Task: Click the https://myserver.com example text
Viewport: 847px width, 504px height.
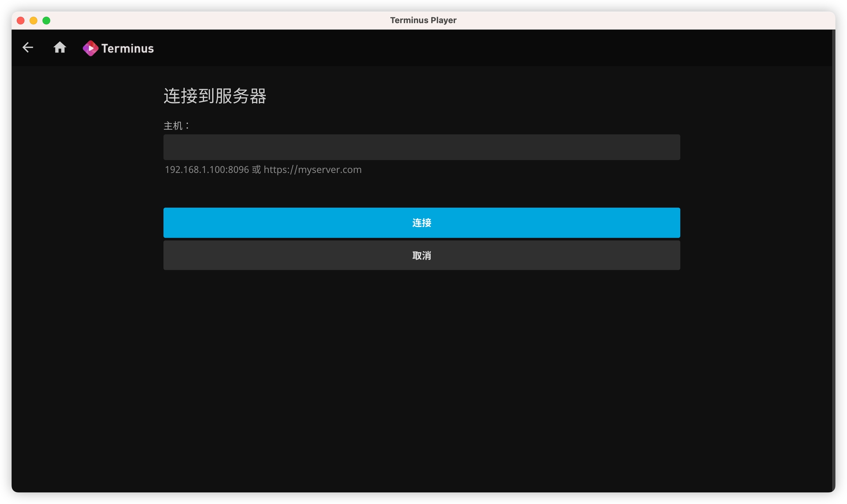Action: 312,170
